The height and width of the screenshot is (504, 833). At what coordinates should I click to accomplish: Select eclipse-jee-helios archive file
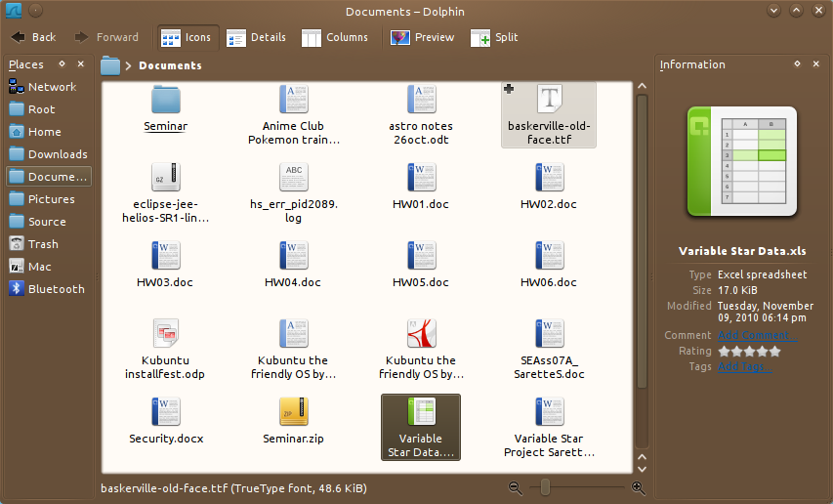point(166,192)
